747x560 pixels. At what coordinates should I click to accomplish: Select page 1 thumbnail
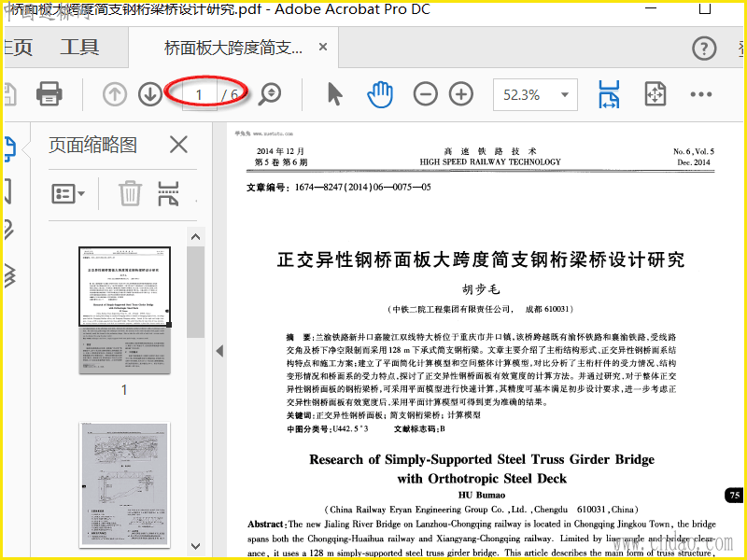[x=124, y=310]
